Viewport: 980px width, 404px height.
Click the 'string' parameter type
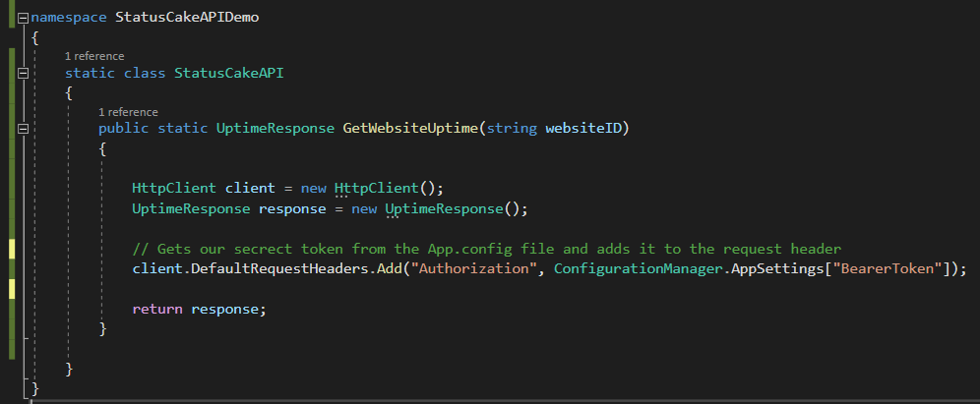[512, 129]
